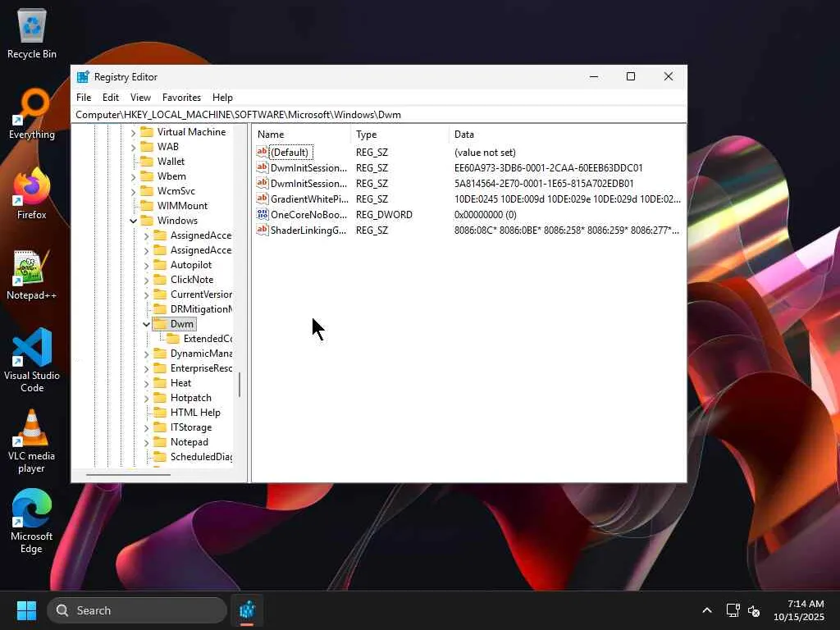Open the Recycle Bin desktop icon
This screenshot has height=630, width=840.
[x=32, y=33]
